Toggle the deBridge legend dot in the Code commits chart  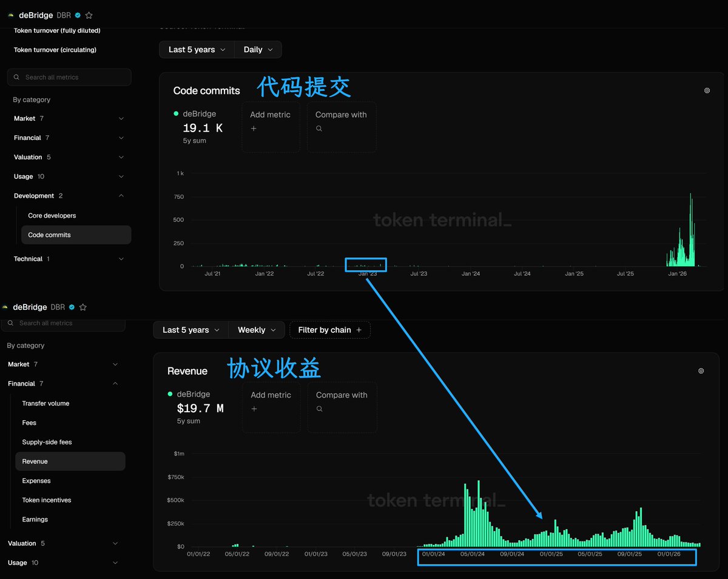coord(176,113)
